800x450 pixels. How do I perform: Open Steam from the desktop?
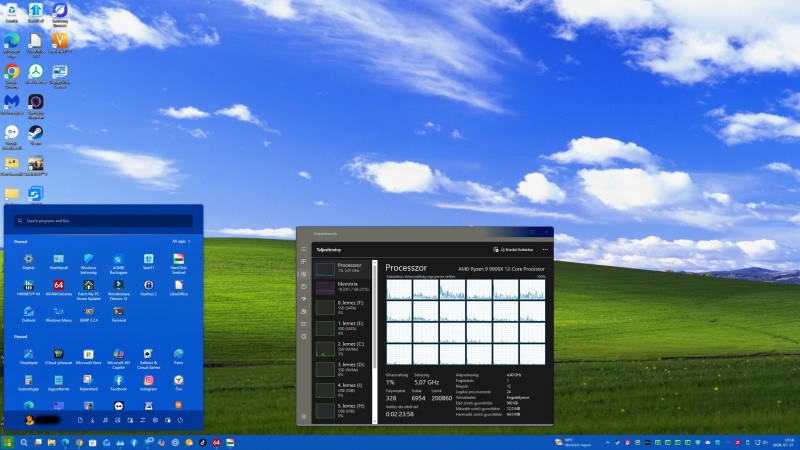[x=36, y=136]
